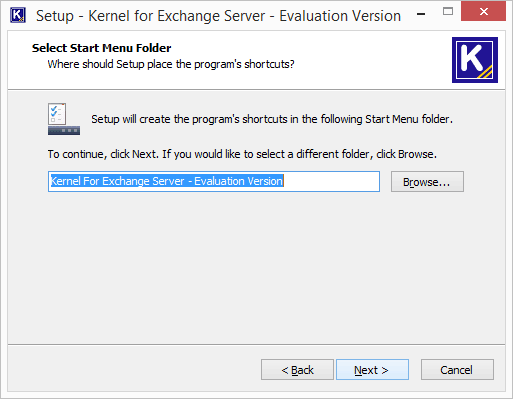Click the 'Where should Setup place' subtitle
The height and width of the screenshot is (399, 513).
point(171,64)
